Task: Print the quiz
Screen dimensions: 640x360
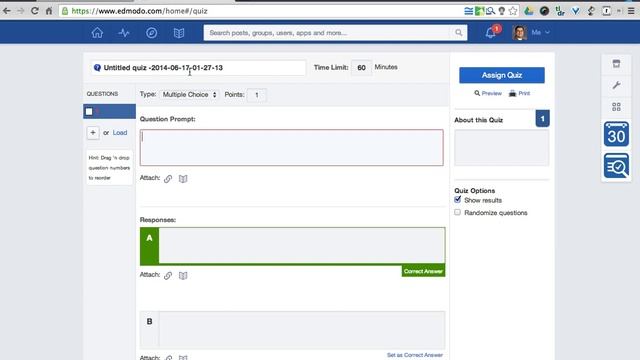Action: 519,93
